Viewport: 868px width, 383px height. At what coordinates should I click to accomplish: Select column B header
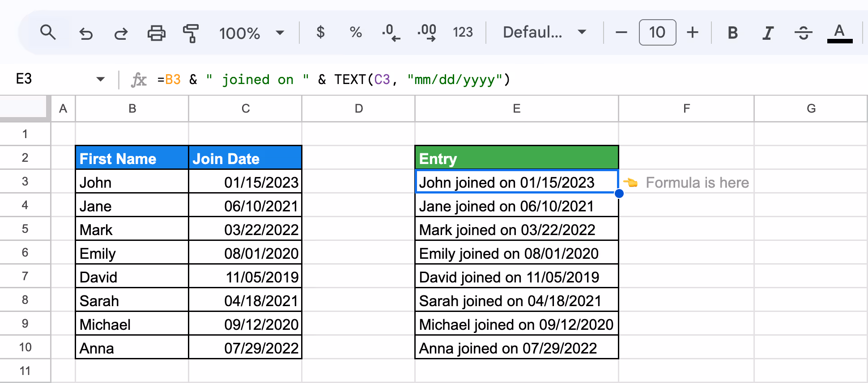[x=132, y=109]
